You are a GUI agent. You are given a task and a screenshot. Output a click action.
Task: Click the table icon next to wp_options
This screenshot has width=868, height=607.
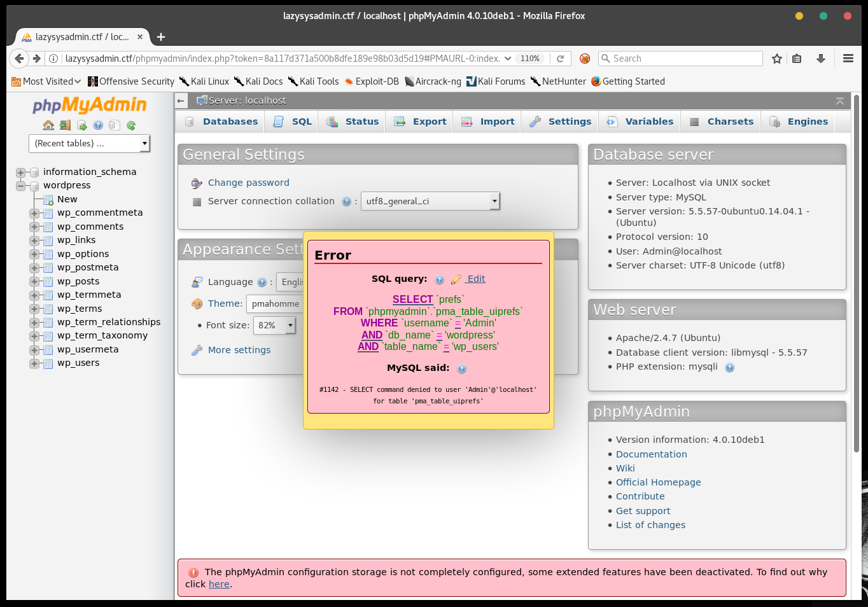48,255
